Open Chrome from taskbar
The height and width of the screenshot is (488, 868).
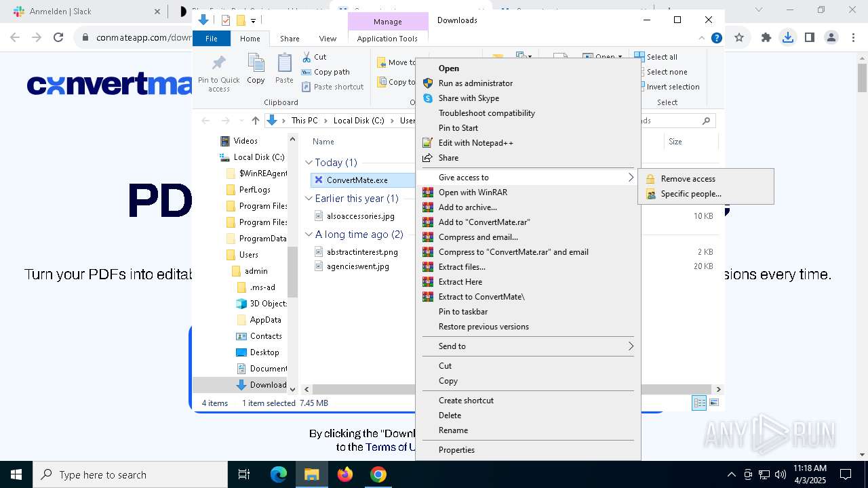pyautogui.click(x=378, y=474)
